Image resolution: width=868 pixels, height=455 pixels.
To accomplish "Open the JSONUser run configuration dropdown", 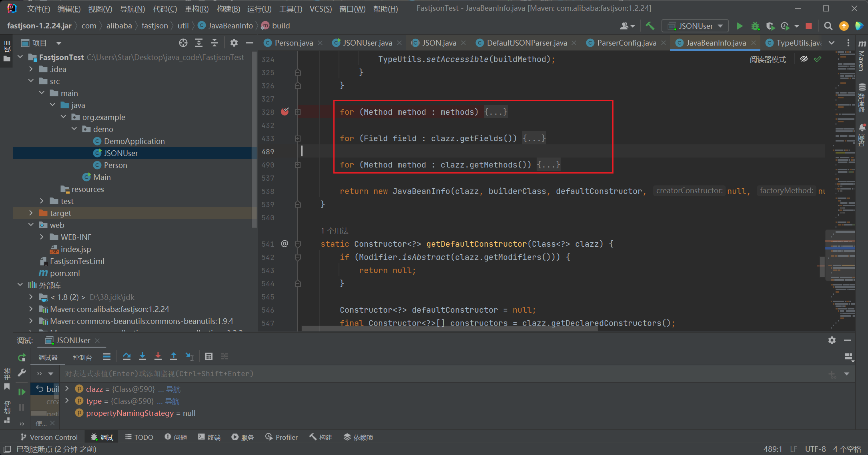I will coord(696,26).
